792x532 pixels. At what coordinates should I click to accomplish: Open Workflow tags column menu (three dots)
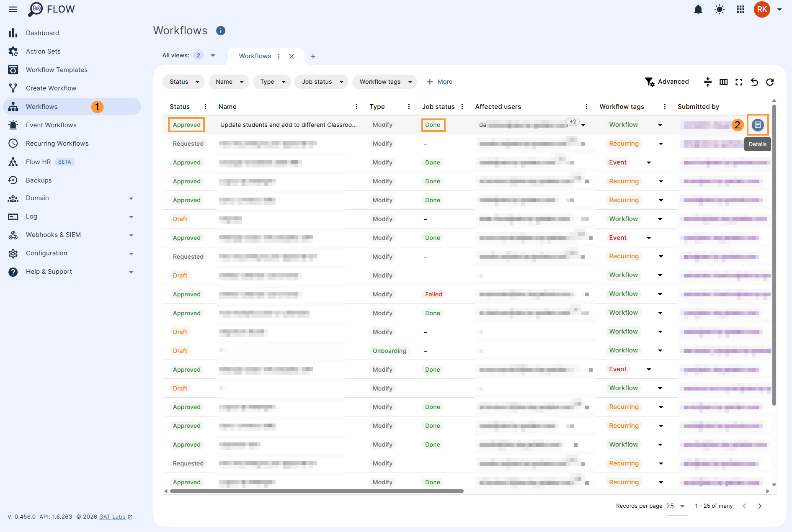[665, 107]
